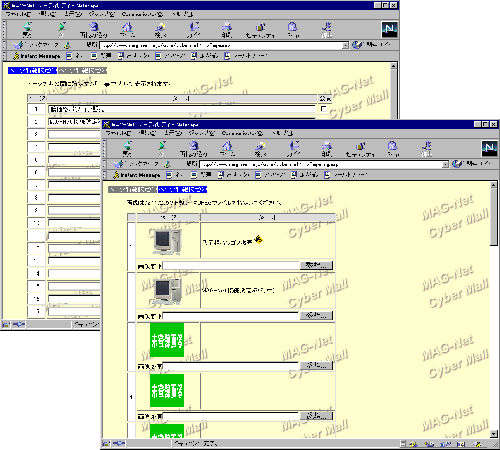The image size is (500, 450).
Task: Click the yellow new-item icon in first row
Action: 258,239
